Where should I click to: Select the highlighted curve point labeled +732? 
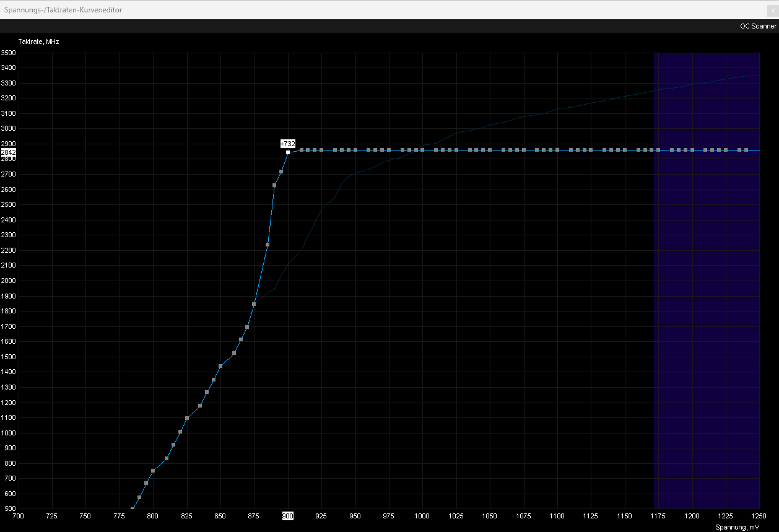[x=288, y=152]
